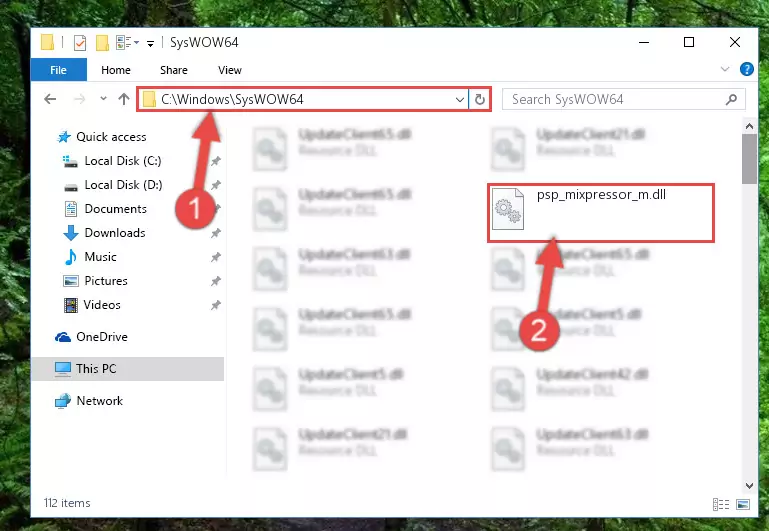Switch to the Share ribbon tab

pos(174,70)
